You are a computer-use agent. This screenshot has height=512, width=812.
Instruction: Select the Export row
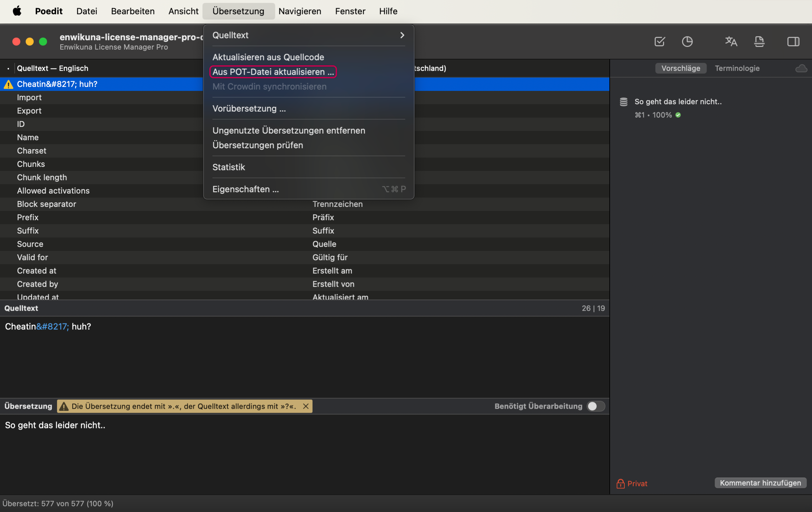tap(305, 111)
